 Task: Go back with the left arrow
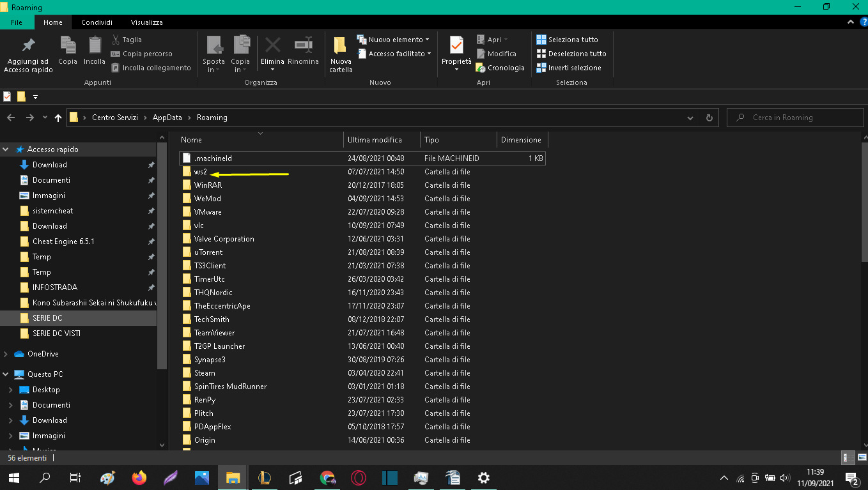[11, 118]
